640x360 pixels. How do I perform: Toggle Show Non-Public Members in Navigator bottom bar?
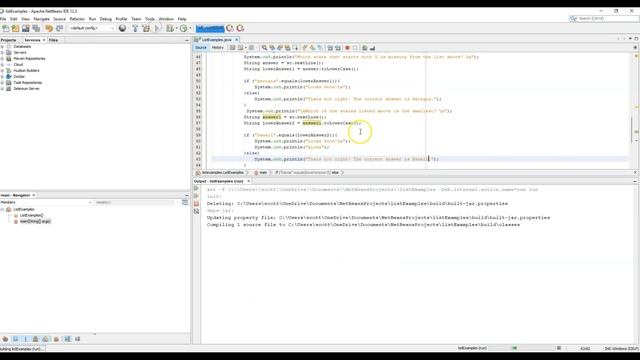[x=36, y=339]
